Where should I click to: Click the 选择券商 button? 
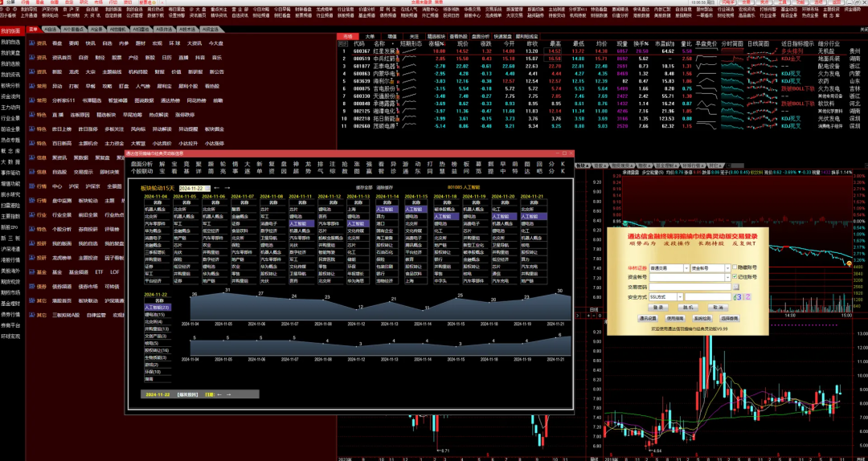pos(730,319)
